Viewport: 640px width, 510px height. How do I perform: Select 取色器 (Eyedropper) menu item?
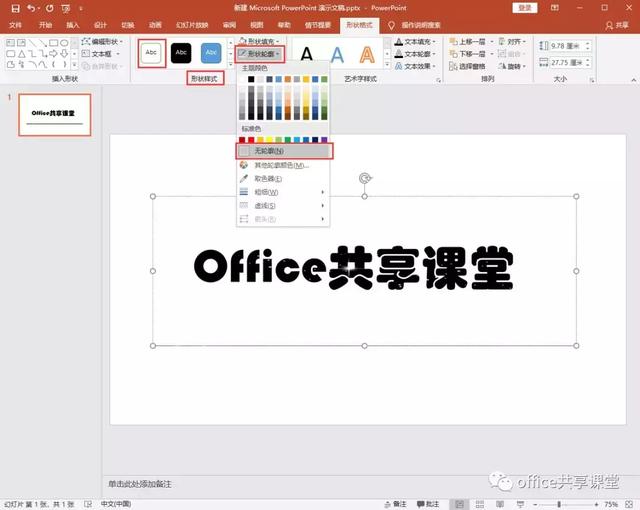[282, 179]
